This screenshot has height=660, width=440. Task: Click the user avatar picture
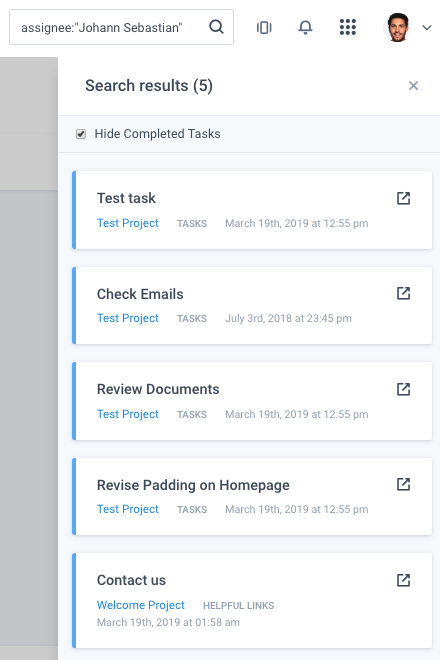point(397,27)
